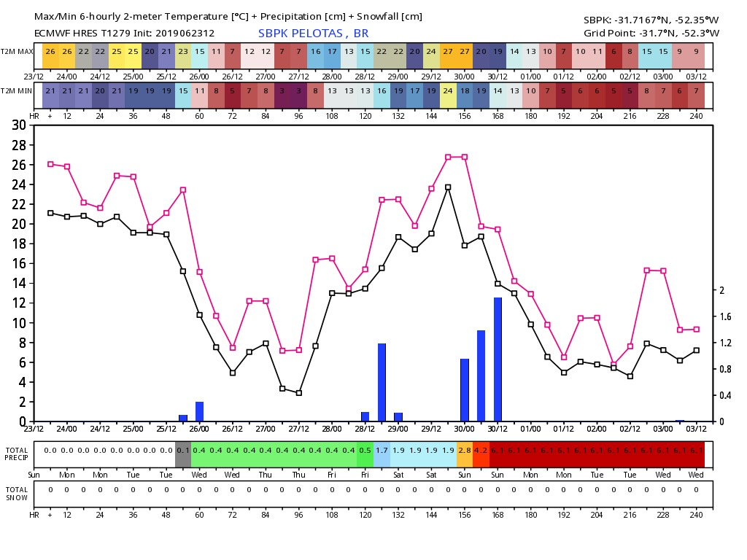Click the TOTAL SNOW row label
This screenshot has height=560, width=747.
(17, 494)
